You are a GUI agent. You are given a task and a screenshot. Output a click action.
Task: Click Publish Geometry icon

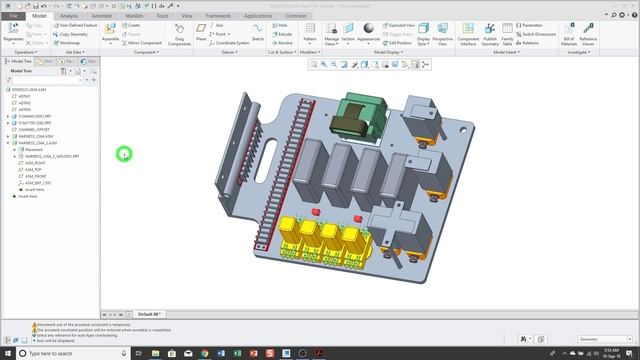pos(490,29)
